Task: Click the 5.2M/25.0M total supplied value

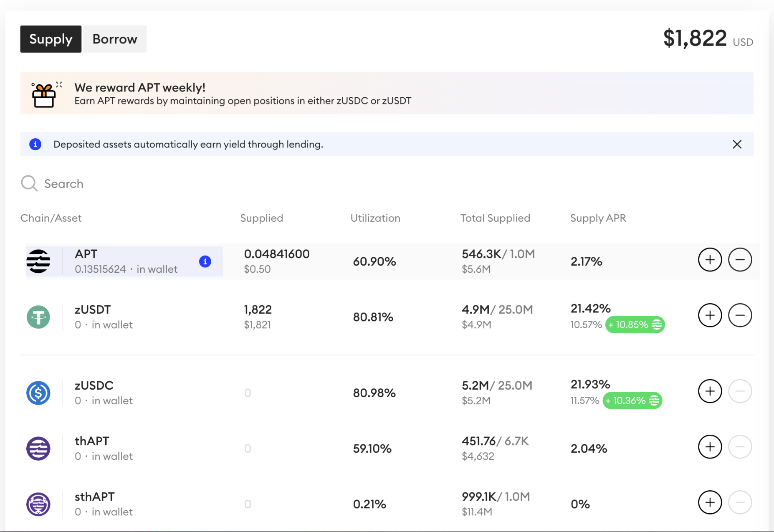Action: (497, 385)
